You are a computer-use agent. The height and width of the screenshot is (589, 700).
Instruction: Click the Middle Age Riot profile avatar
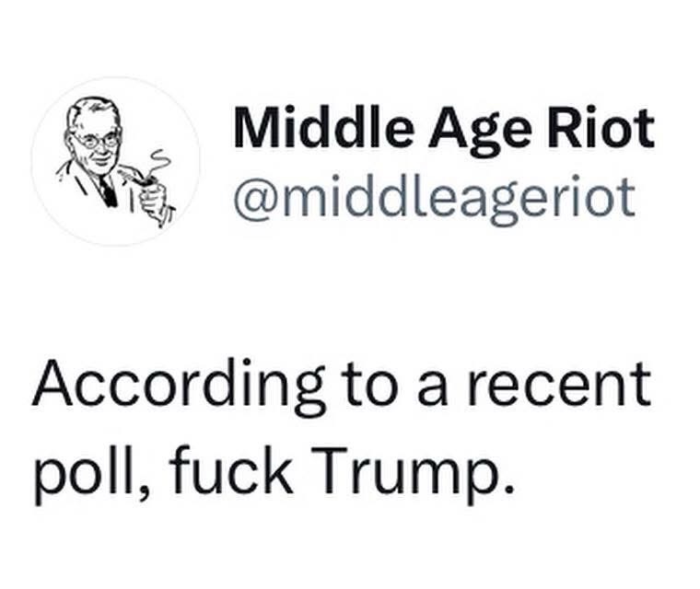coord(115,162)
